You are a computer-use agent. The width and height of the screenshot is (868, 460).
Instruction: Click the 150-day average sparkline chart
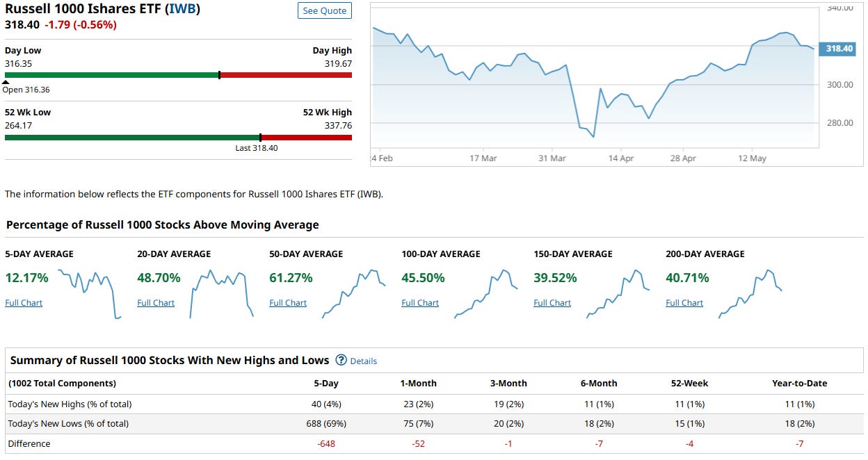click(x=618, y=294)
